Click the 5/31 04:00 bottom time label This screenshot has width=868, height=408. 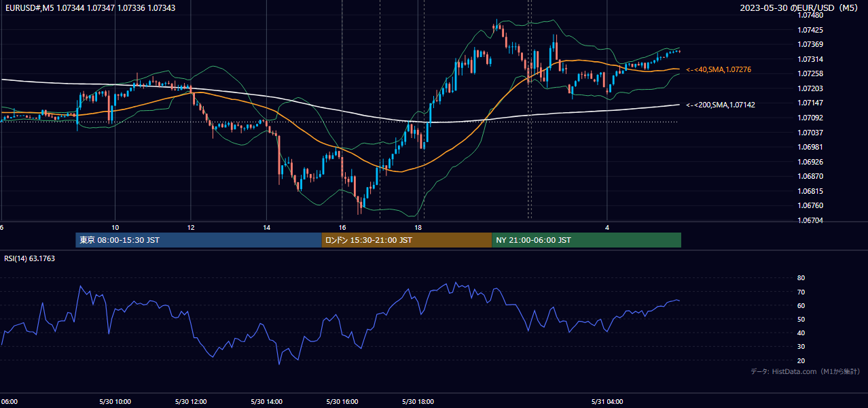608,401
